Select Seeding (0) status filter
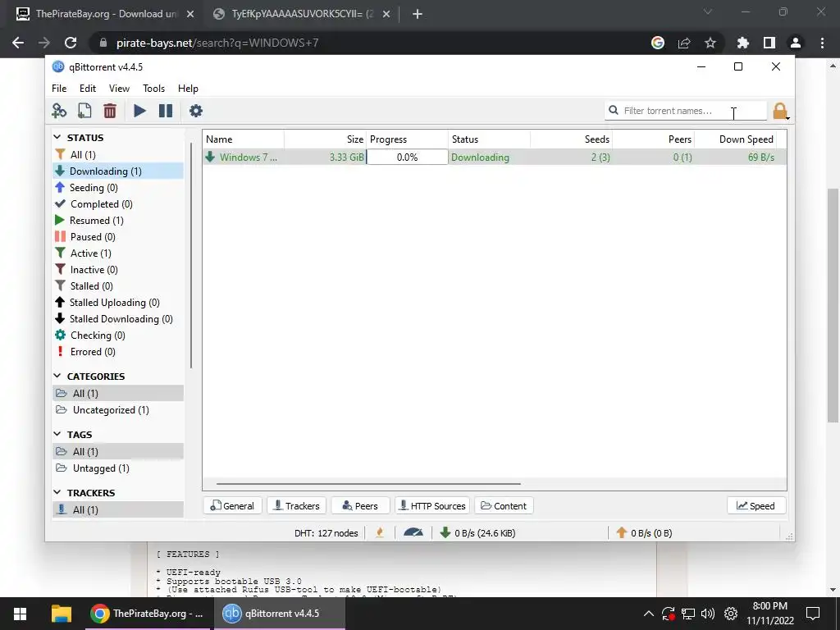The height and width of the screenshot is (630, 840). tap(118, 188)
